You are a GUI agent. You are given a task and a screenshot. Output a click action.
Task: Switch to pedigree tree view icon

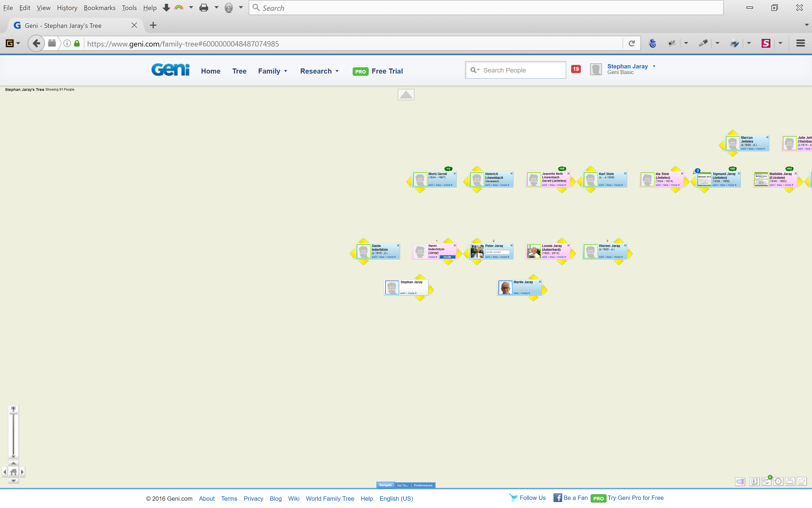pos(740,481)
